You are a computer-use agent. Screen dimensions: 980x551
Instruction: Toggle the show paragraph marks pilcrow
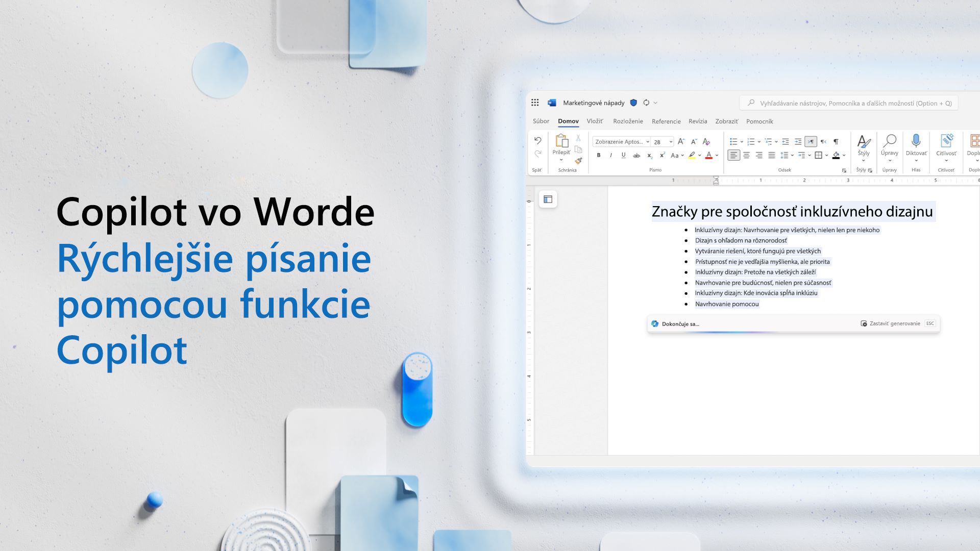click(x=836, y=141)
